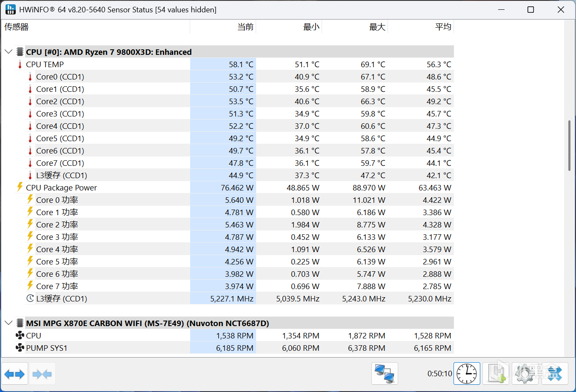Click the maximum value 69.1 °C
This screenshot has width=576, height=392.
373,65
